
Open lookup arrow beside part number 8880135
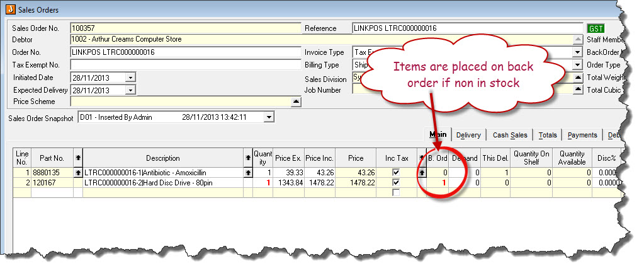[x=78, y=173]
